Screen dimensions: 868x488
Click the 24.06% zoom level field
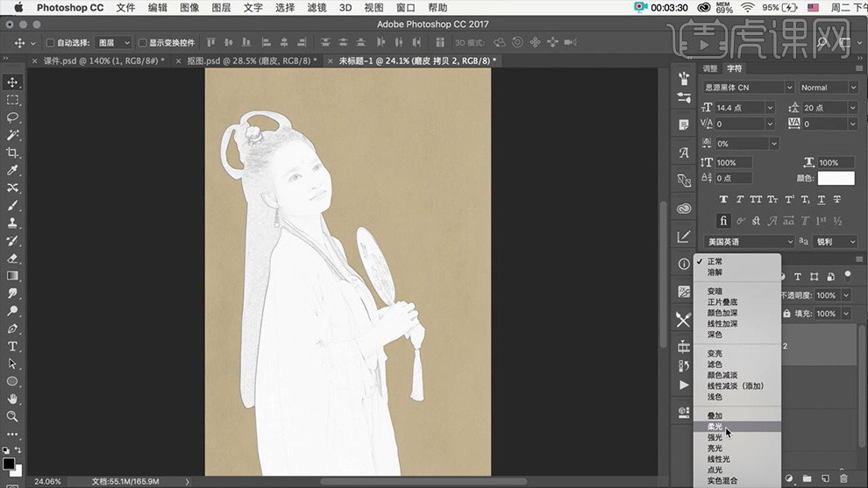[47, 481]
